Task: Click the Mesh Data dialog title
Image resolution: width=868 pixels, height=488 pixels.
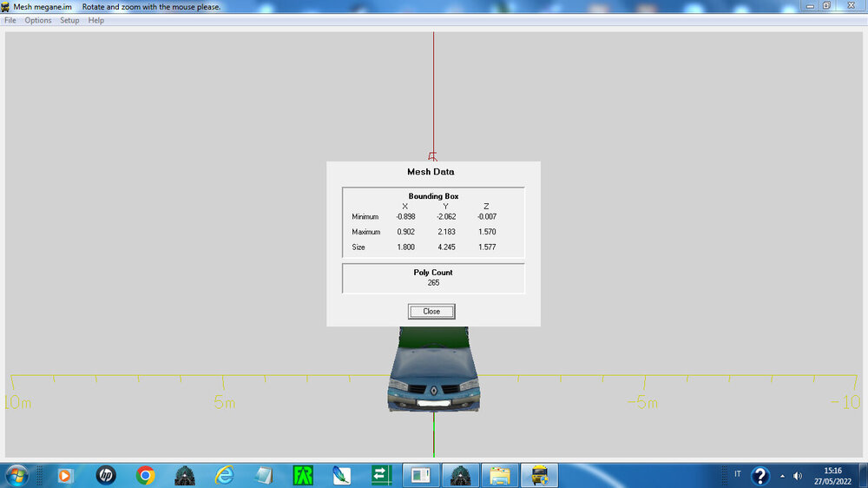Action: [x=431, y=172]
